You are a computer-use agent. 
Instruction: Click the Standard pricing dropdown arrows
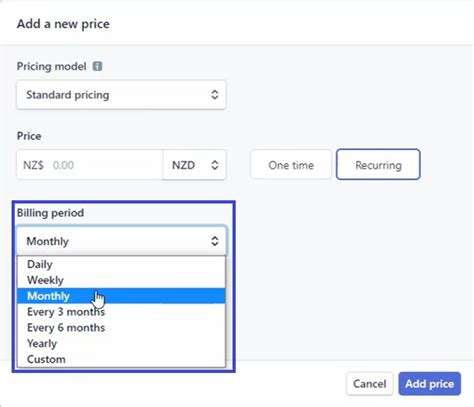215,95
